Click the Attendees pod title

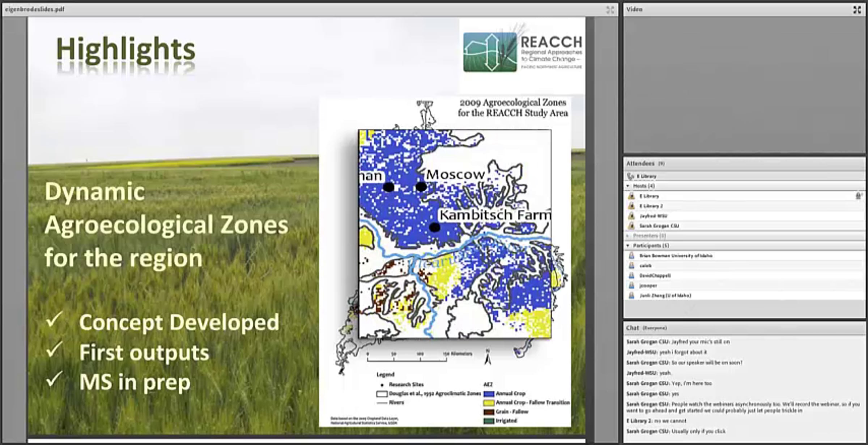point(640,163)
